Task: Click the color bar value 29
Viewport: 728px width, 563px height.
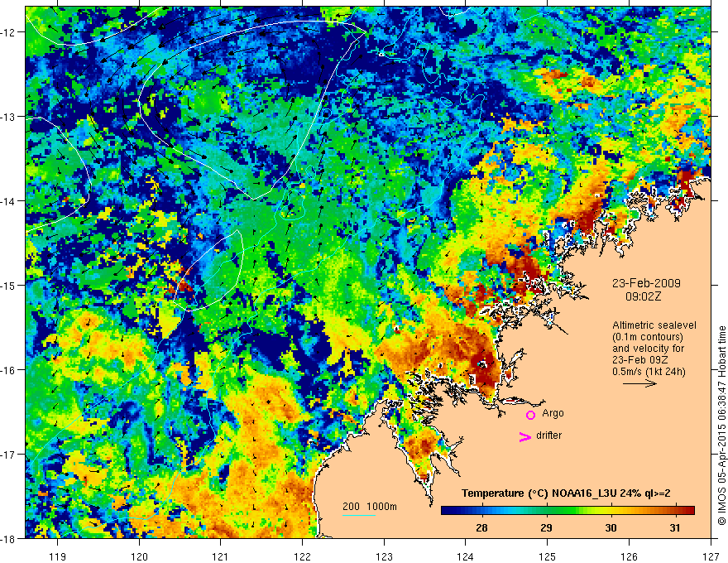Action: [x=547, y=527]
